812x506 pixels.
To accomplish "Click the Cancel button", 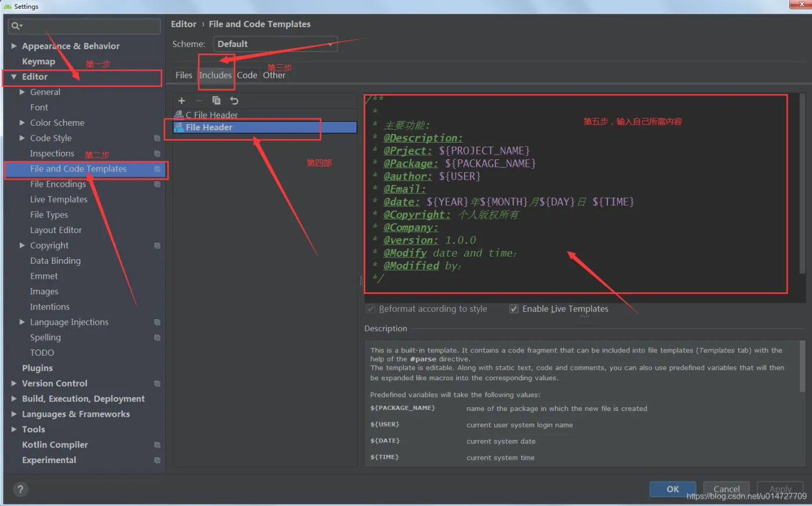I will [726, 489].
